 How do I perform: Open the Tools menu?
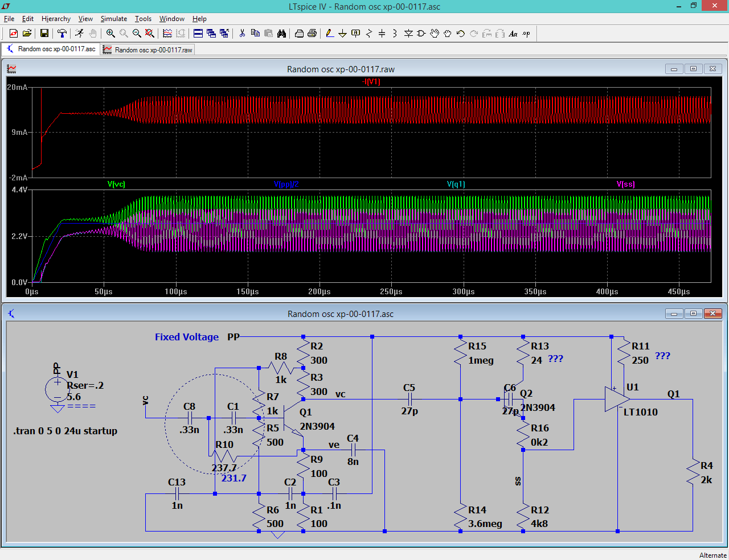[143, 19]
